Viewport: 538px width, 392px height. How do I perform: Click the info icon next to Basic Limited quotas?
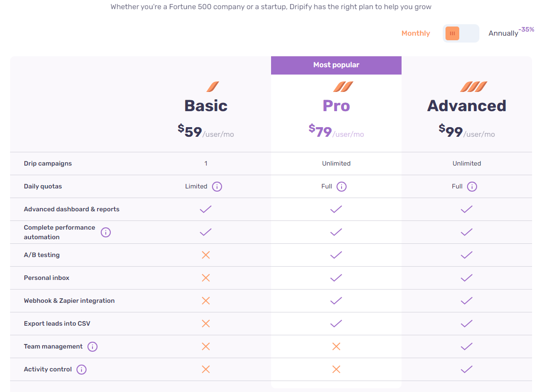(x=217, y=186)
